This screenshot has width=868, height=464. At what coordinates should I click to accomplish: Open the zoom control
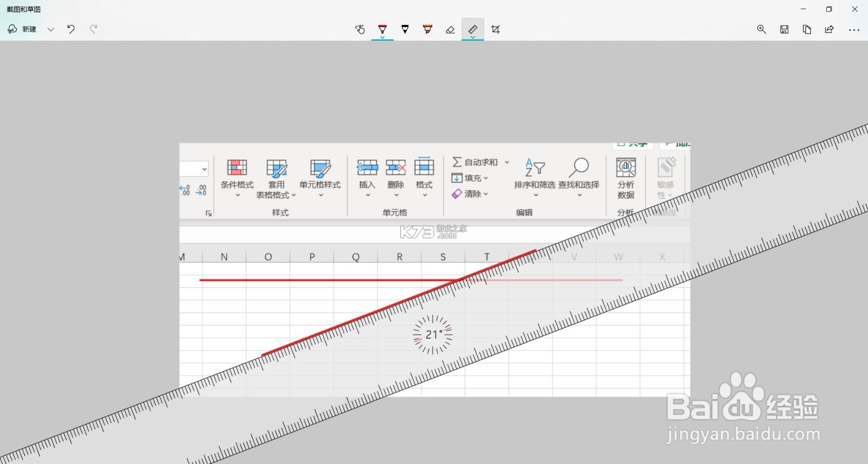pos(762,29)
